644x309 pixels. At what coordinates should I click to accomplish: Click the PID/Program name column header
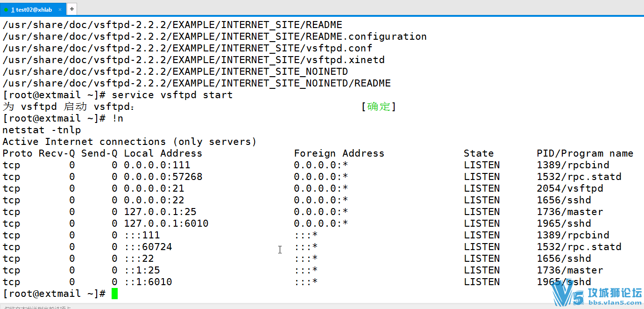[x=585, y=153]
